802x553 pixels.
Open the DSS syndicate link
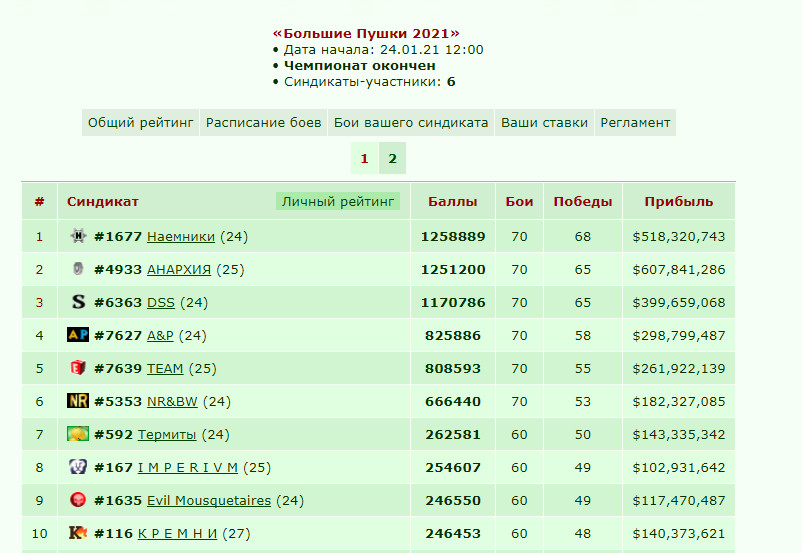(161, 303)
